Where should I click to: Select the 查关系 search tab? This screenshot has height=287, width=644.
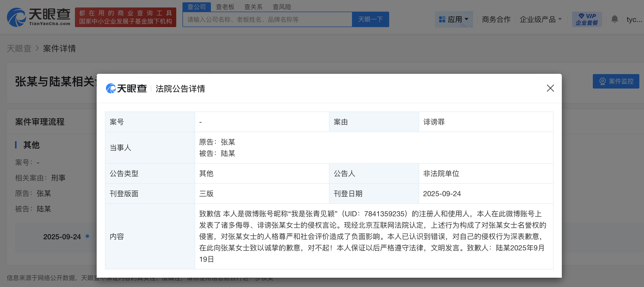253,7
